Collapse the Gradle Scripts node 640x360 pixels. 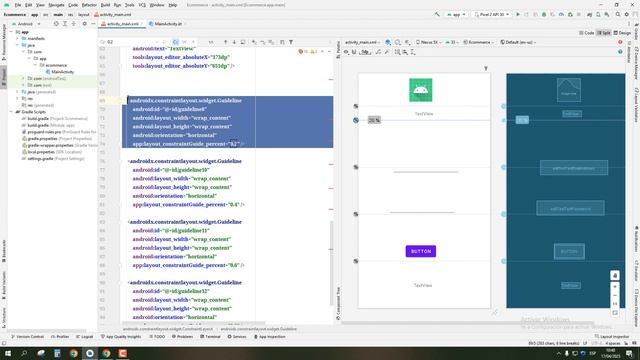click(12, 111)
